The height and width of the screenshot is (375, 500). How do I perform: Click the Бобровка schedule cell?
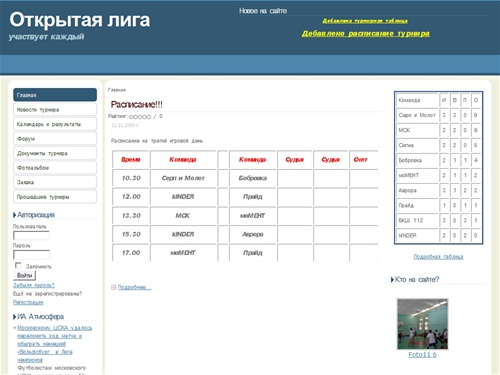click(x=253, y=178)
